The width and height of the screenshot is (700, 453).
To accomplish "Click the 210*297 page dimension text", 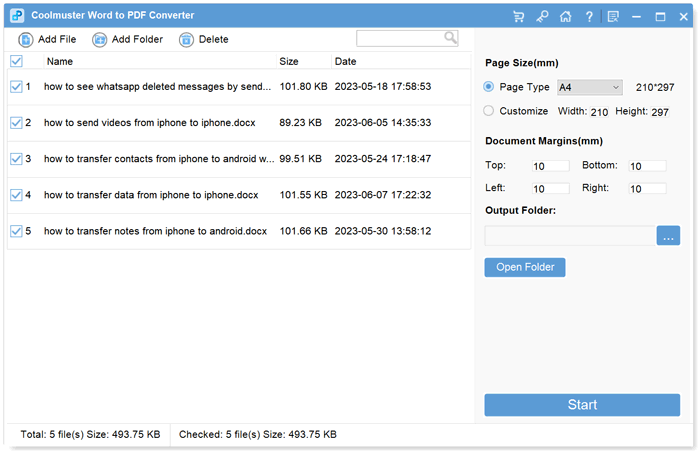I will (655, 87).
